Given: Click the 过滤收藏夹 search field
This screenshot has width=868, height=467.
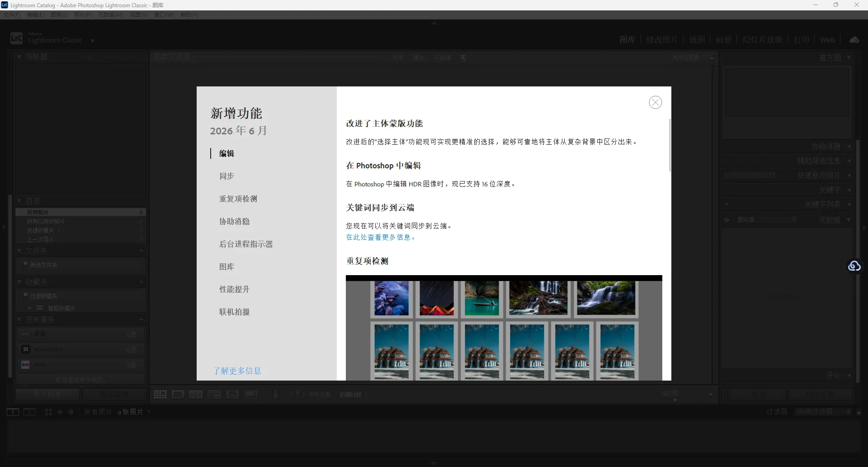Looking at the screenshot, I should pos(81,296).
